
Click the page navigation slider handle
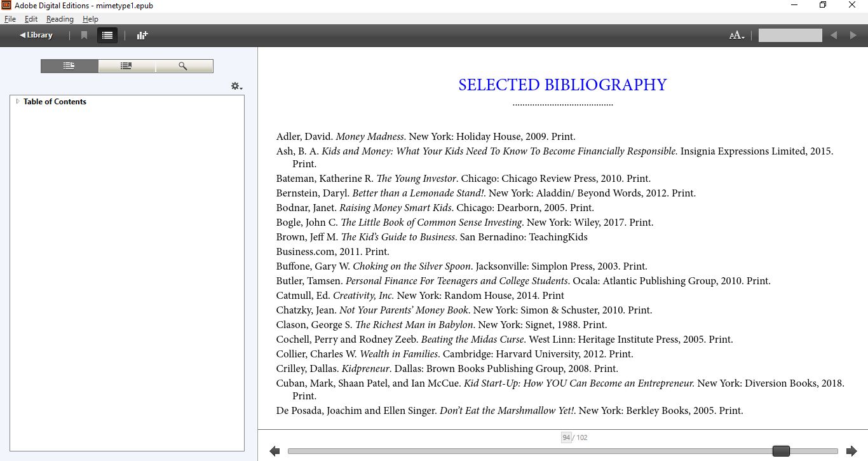[781, 451]
